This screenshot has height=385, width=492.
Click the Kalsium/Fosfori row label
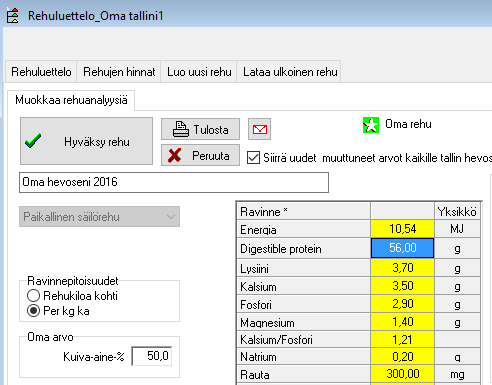tap(303, 340)
